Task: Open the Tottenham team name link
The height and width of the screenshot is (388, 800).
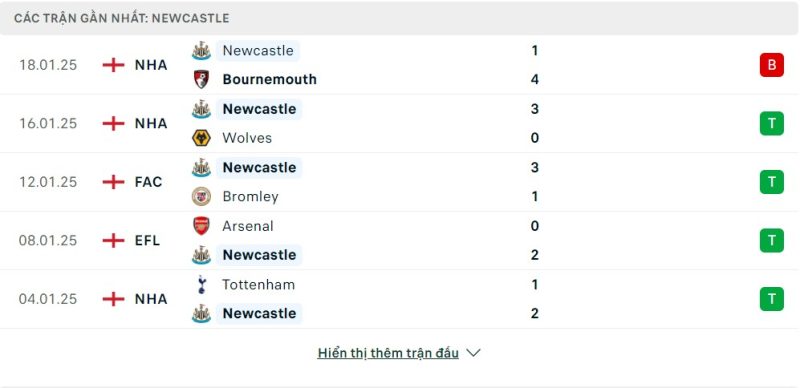Action: (258, 284)
